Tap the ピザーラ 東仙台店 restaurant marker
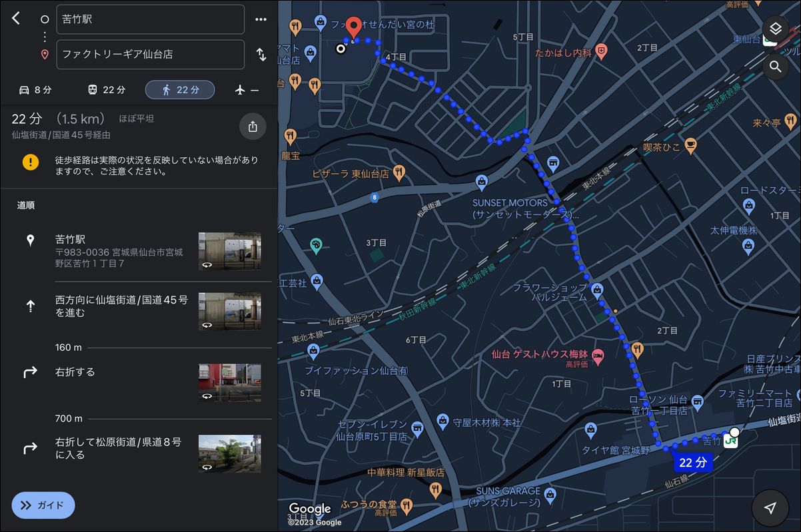 pyautogui.click(x=399, y=173)
